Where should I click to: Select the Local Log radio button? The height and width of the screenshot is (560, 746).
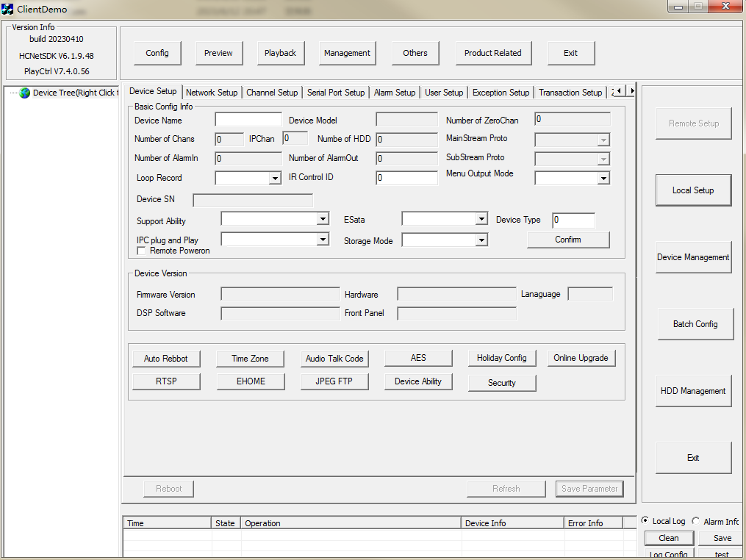(645, 521)
